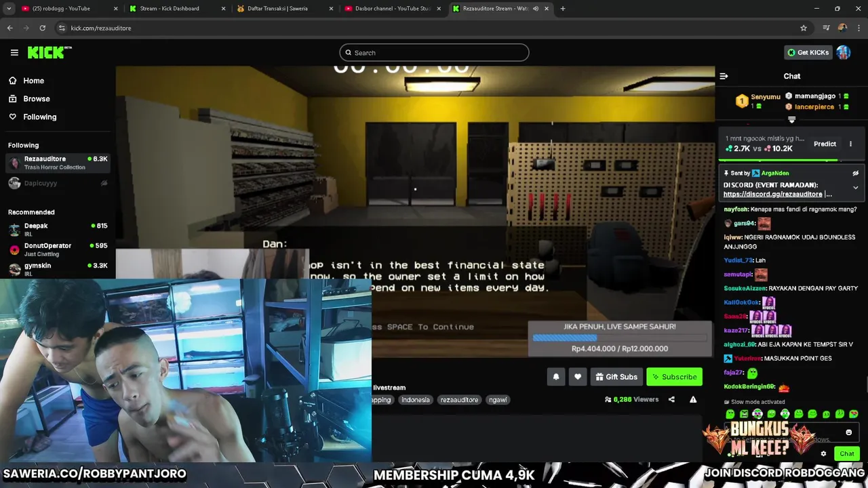The height and width of the screenshot is (488, 868).
Task: Click ArgaNden username in pinned message
Action: [775, 173]
